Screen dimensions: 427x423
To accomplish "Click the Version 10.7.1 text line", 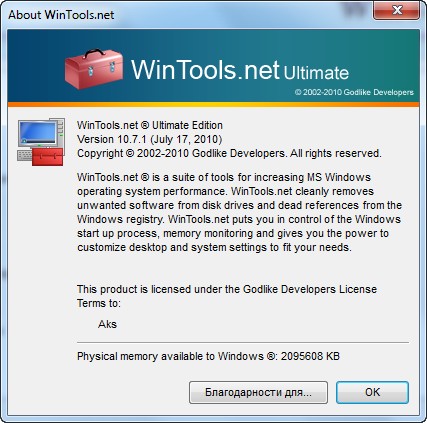I will click(149, 139).
